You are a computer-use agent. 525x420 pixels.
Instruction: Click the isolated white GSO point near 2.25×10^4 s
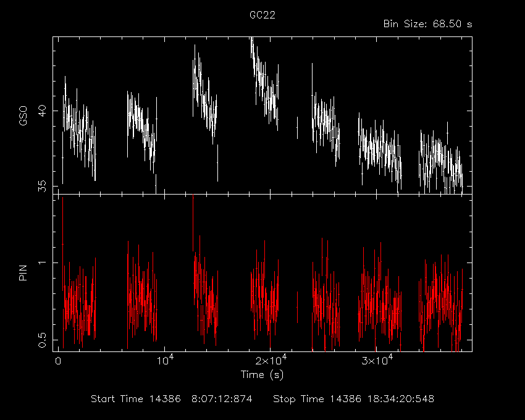(297, 128)
